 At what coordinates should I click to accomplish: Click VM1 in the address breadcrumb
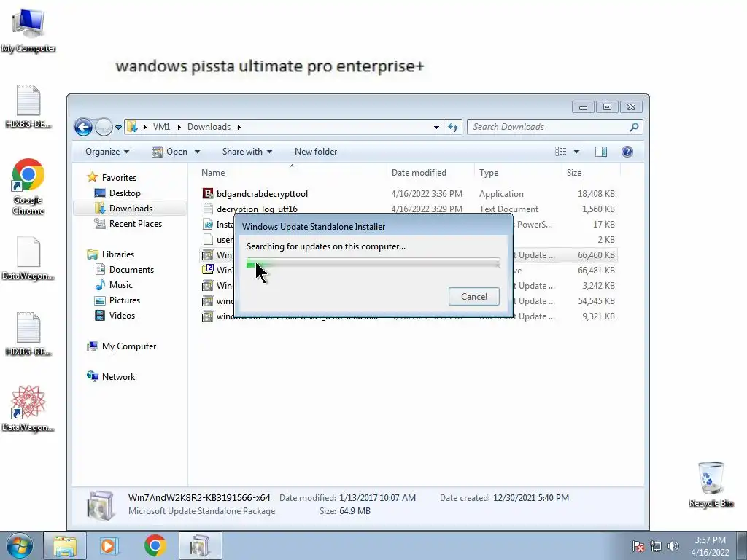(161, 127)
